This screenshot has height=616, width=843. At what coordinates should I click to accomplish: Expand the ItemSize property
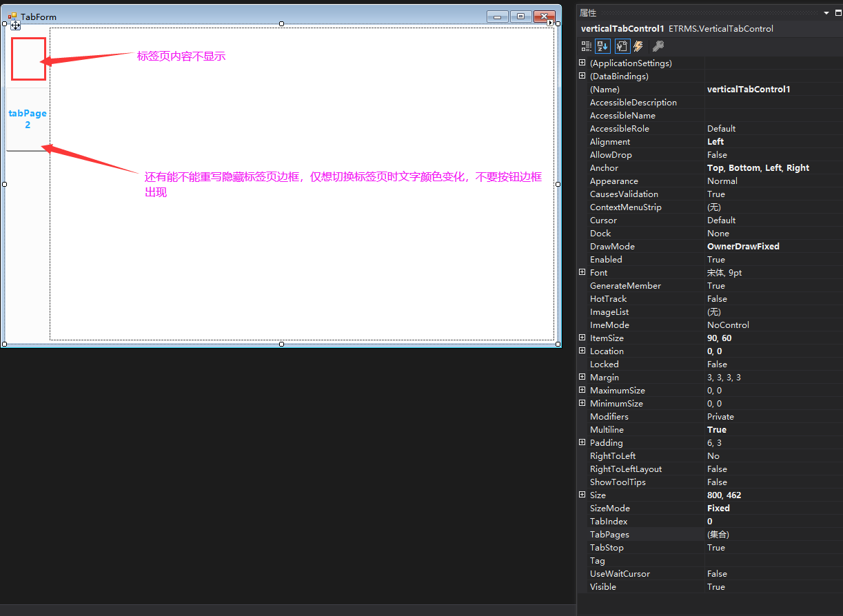click(582, 338)
